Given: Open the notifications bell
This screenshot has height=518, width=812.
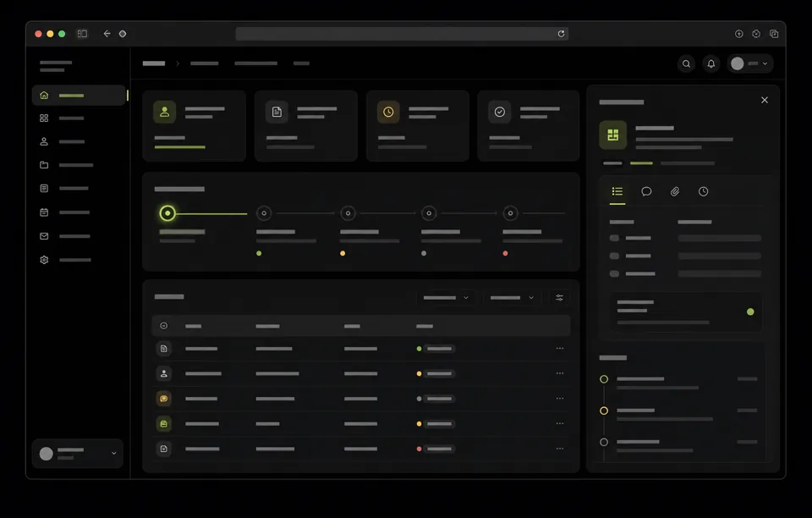Looking at the screenshot, I should coord(711,63).
